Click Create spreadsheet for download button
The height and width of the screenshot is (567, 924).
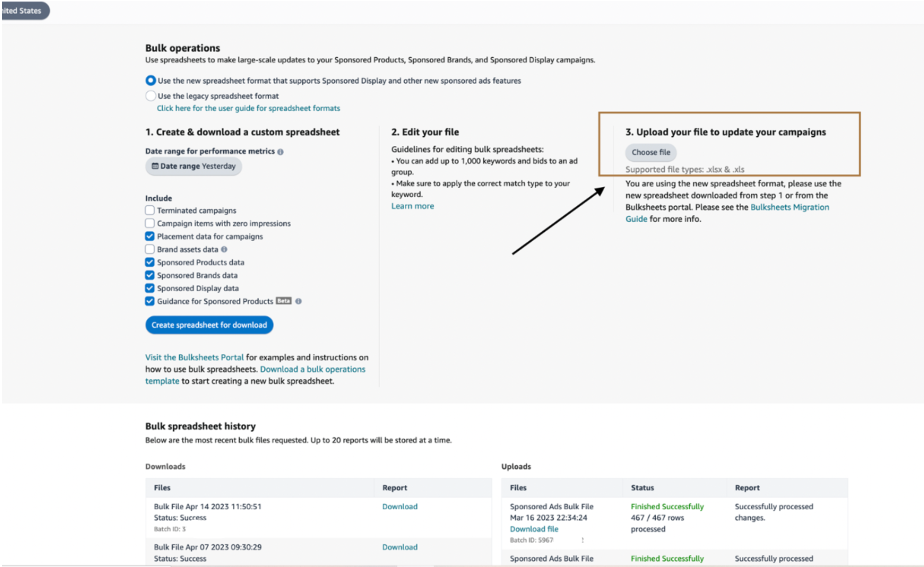pos(209,325)
